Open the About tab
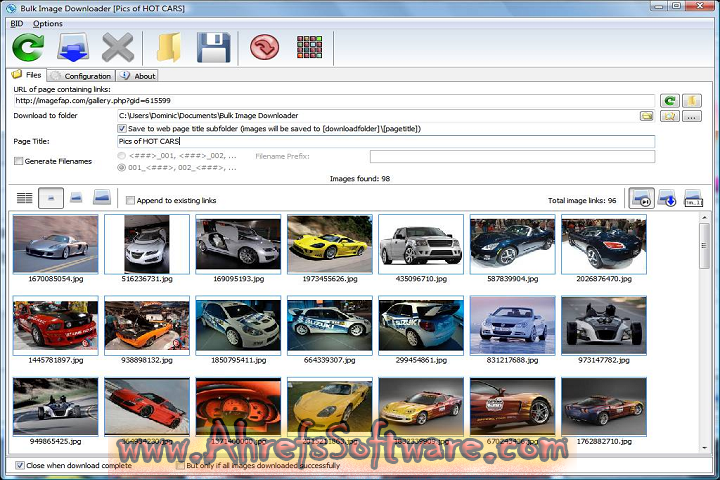The image size is (720, 480). pyautogui.click(x=139, y=76)
